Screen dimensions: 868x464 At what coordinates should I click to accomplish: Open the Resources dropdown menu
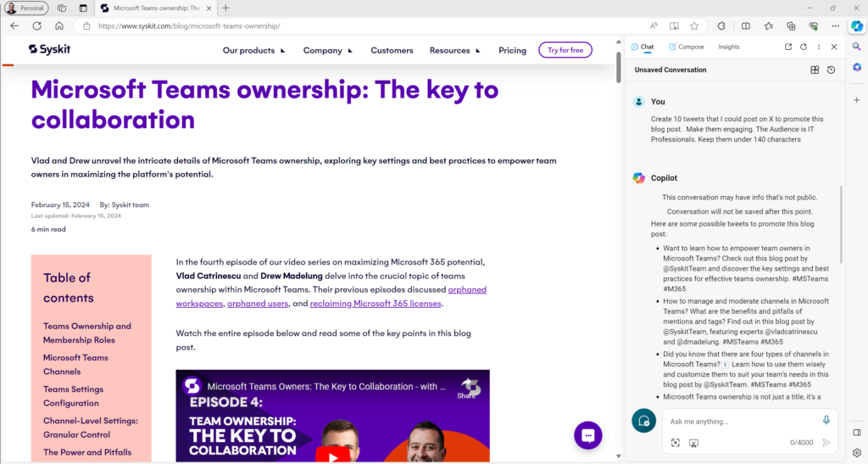point(454,50)
